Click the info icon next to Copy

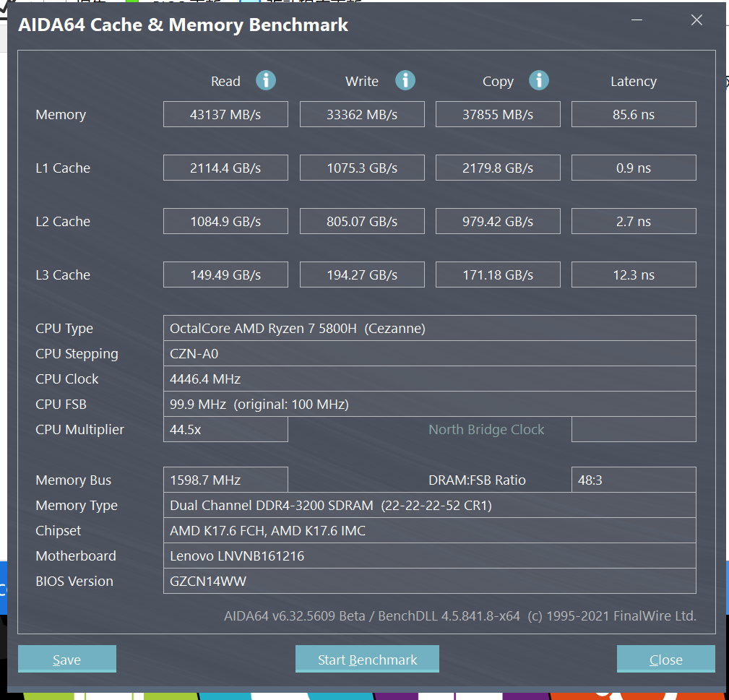tap(539, 81)
